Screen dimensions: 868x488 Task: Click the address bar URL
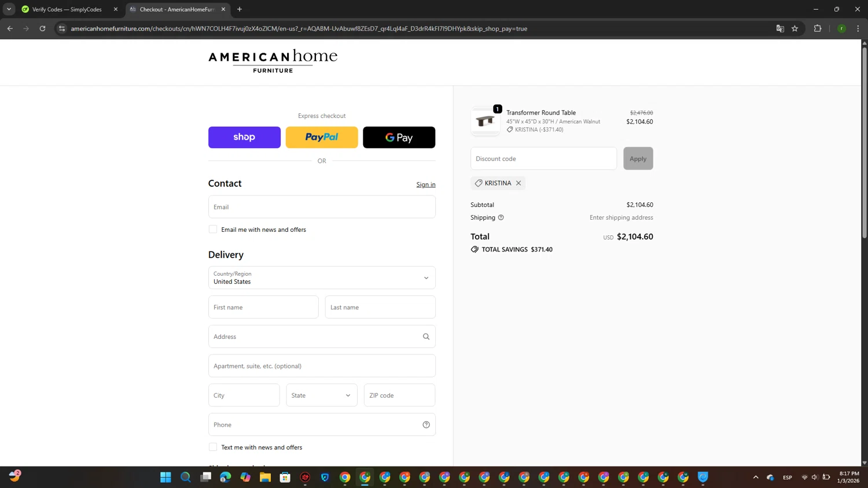299,28
